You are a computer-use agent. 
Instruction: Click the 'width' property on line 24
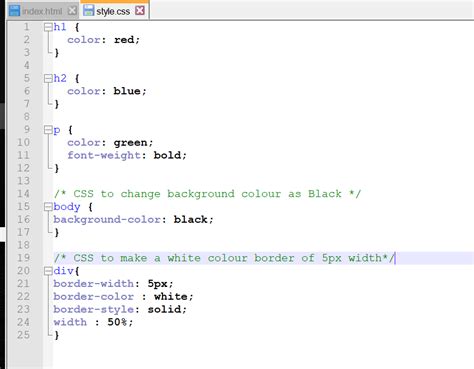click(70, 322)
